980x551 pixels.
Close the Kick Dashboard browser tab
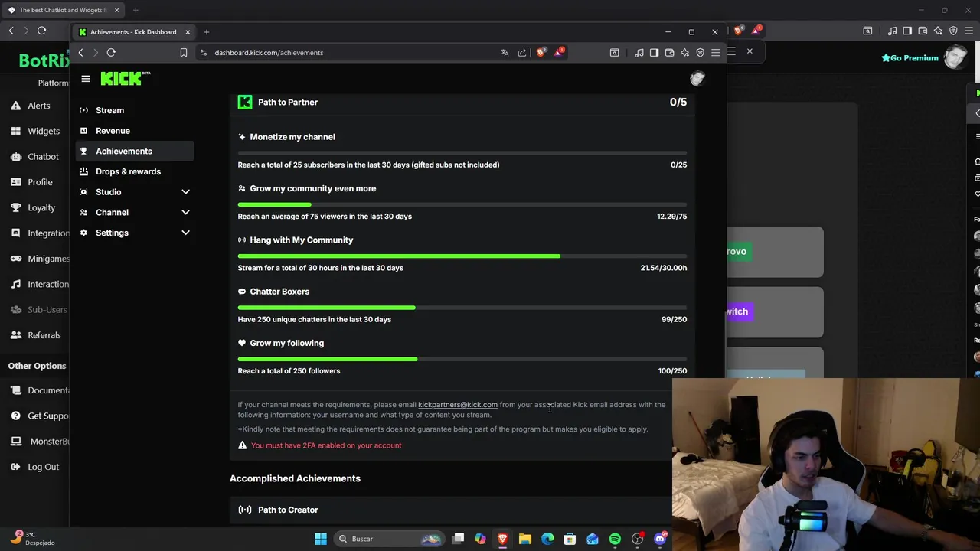[188, 32]
